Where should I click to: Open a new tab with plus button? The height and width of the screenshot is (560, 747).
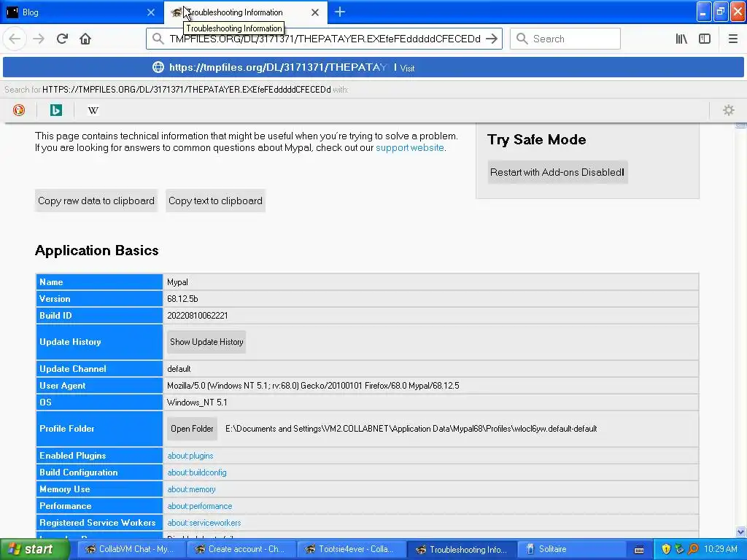(340, 12)
